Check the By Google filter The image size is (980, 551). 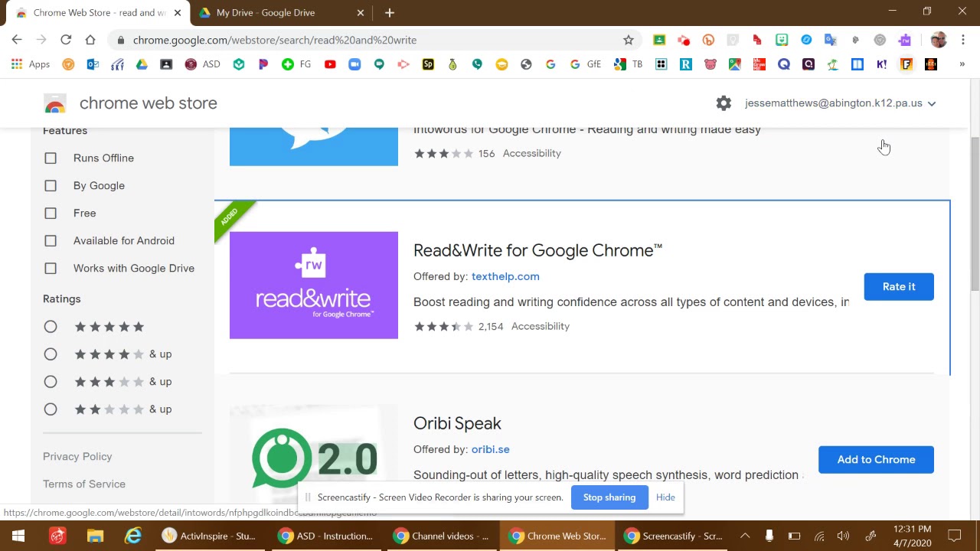[51, 185]
